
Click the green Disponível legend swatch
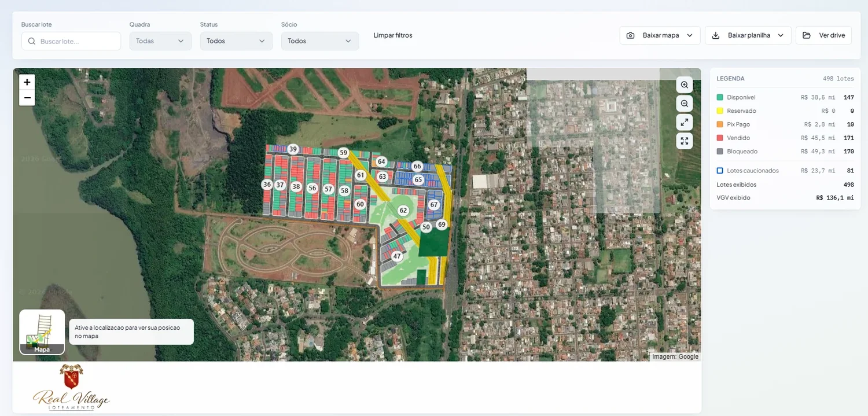(720, 97)
